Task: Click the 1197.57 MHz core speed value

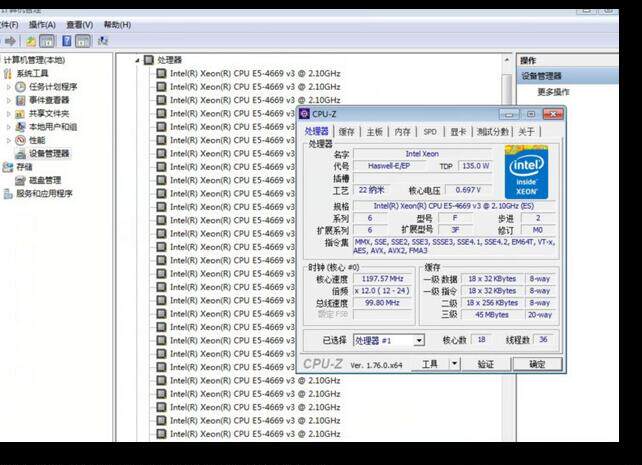Action: click(x=382, y=279)
